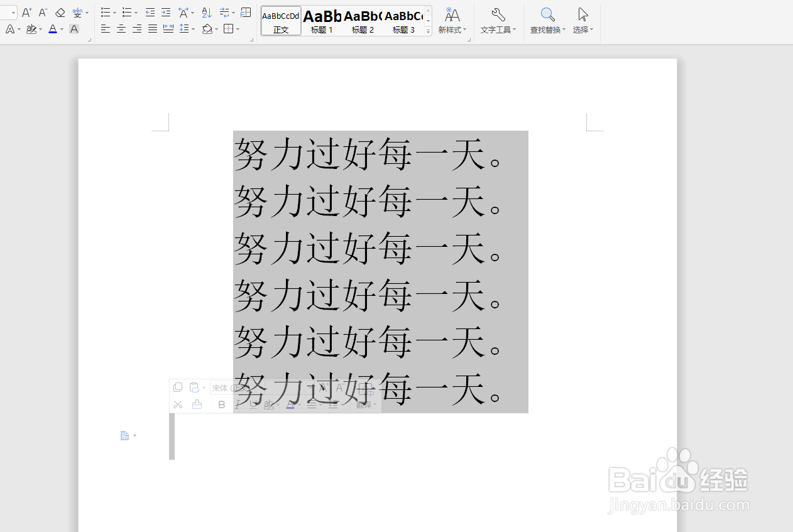Screen dimensions: 793x532
Task: Open 查找替换 find and replace
Action: (x=547, y=21)
